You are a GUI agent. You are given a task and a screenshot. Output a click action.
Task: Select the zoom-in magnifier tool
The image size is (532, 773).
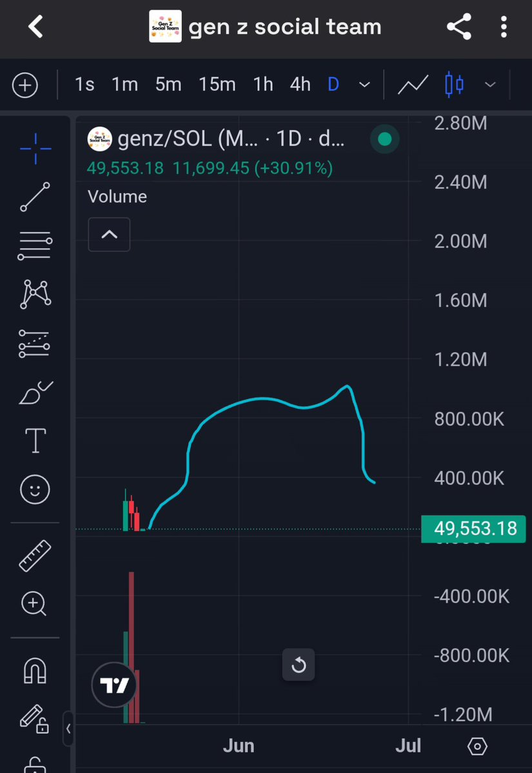point(34,604)
